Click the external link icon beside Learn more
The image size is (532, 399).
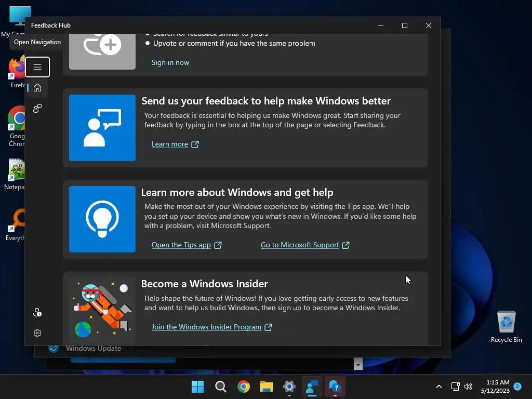coord(195,144)
